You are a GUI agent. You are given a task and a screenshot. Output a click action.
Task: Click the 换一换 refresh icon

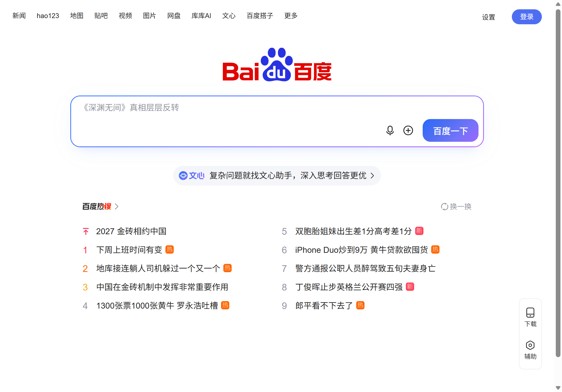[x=444, y=207]
